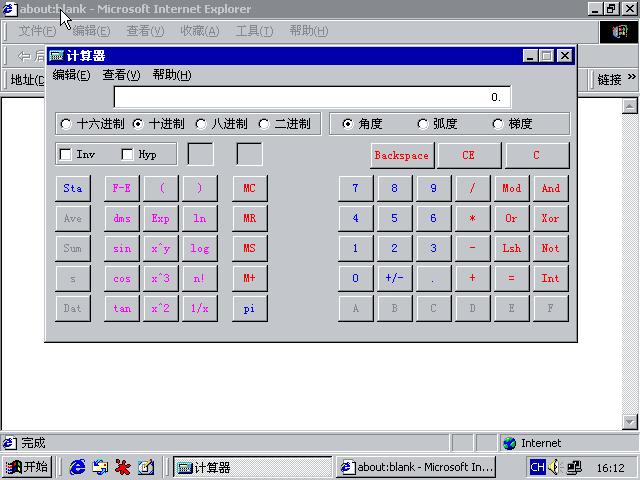
Task: Click the cos button
Action: tap(122, 278)
